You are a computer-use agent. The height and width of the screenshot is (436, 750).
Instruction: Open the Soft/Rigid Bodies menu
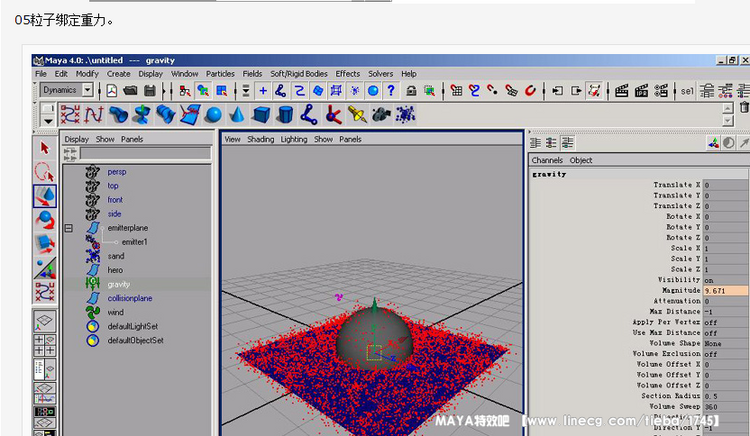point(299,74)
